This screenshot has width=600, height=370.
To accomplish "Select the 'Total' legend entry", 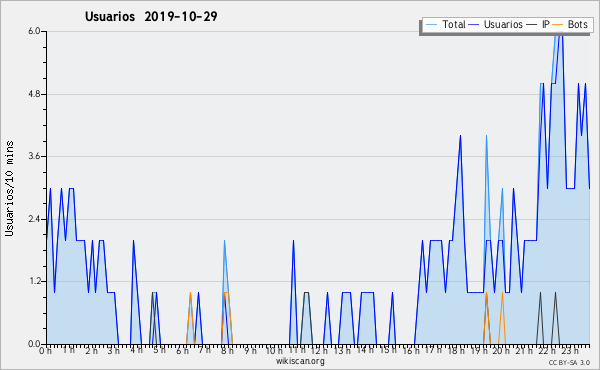I will (x=445, y=24).
